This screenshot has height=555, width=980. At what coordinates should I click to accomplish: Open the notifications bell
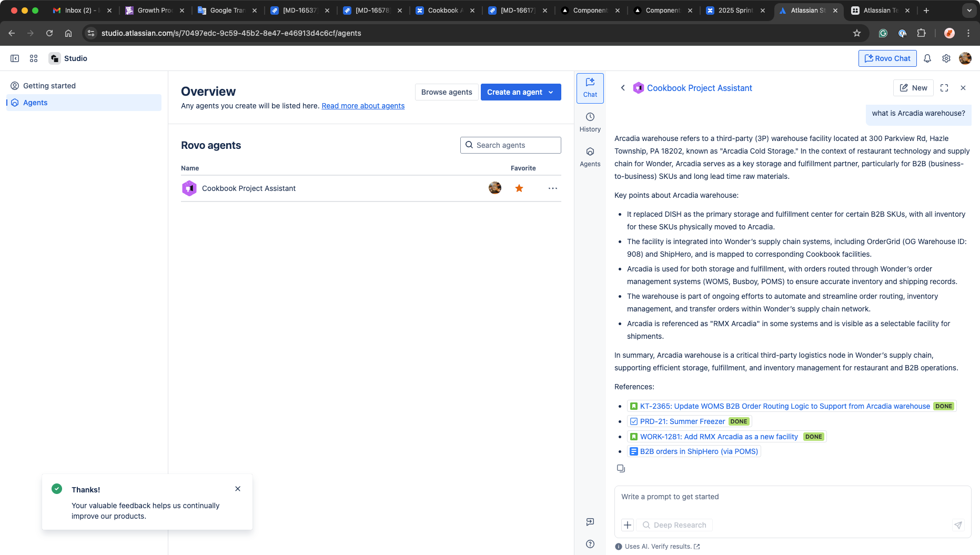click(x=927, y=58)
